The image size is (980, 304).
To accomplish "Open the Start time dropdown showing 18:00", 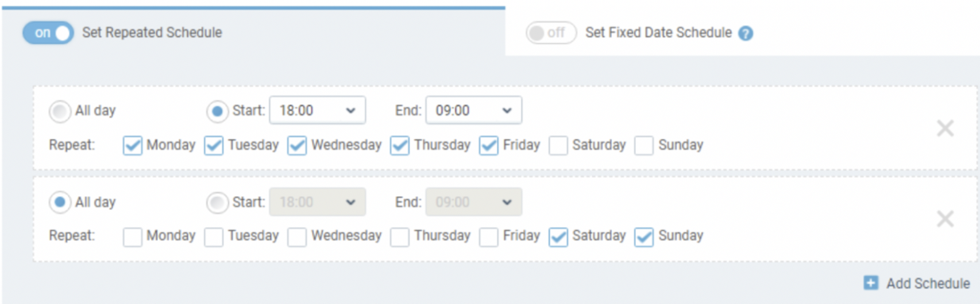I will [317, 110].
